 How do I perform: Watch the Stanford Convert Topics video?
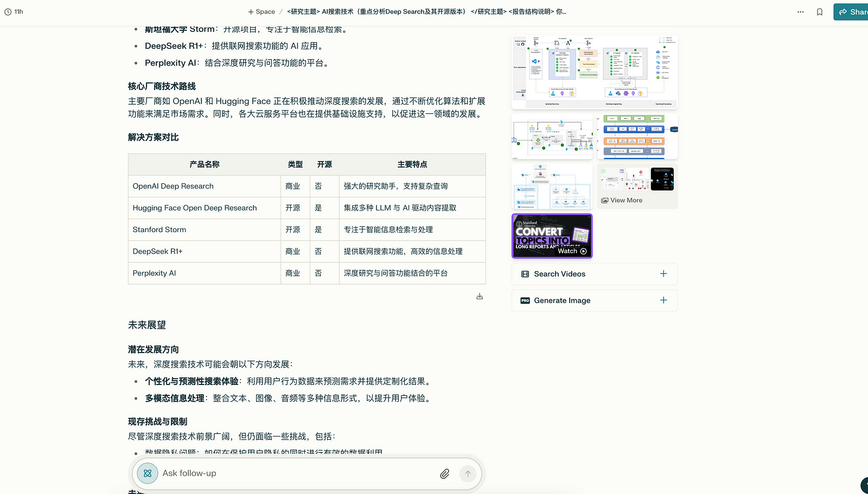click(552, 236)
